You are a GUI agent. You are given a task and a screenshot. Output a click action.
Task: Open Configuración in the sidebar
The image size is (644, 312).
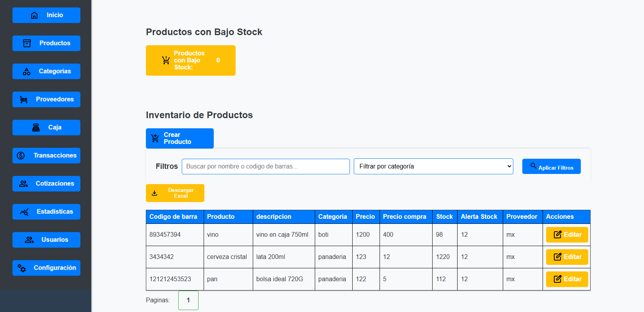pyautogui.click(x=46, y=268)
